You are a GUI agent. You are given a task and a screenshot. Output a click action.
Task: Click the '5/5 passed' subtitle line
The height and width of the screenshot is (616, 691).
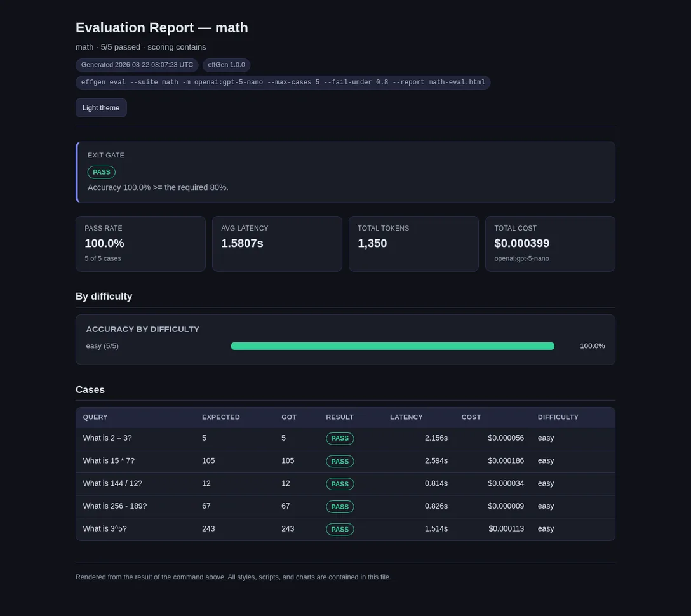tap(140, 47)
